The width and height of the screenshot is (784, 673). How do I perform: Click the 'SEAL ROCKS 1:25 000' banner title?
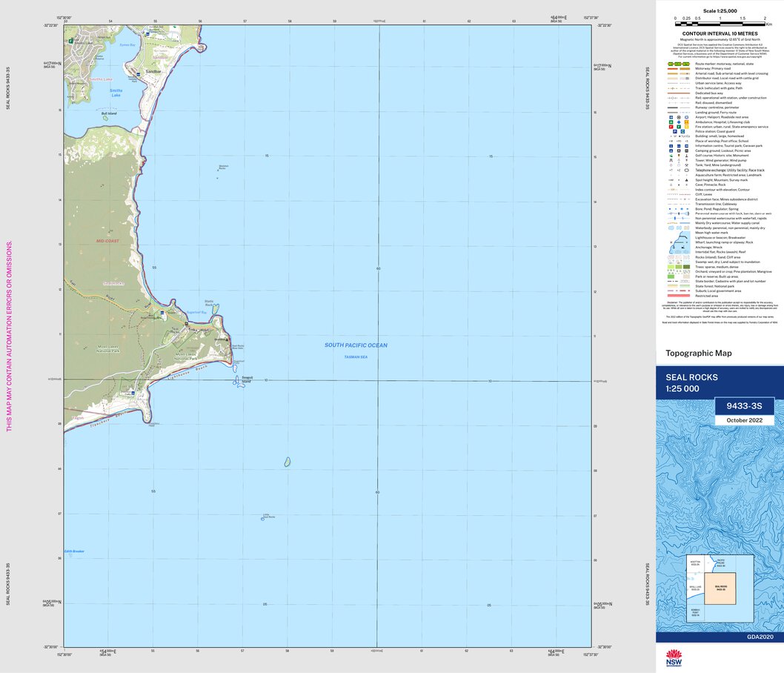691,383
